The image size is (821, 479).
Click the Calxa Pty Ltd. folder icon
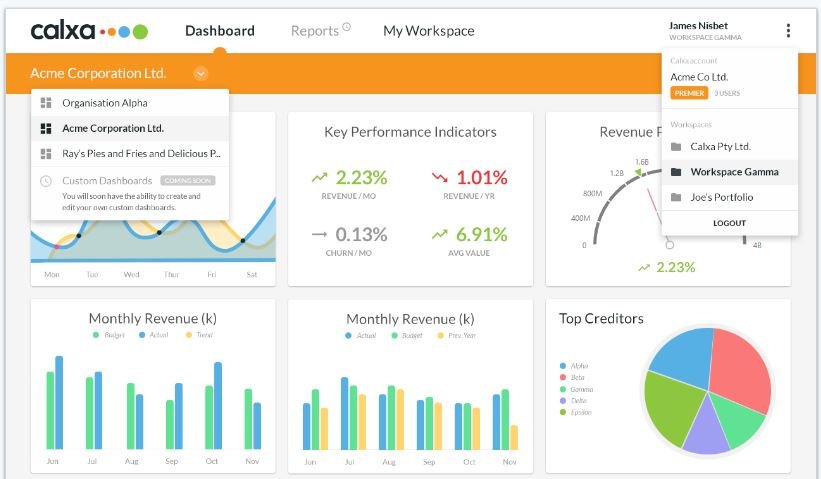(x=676, y=147)
